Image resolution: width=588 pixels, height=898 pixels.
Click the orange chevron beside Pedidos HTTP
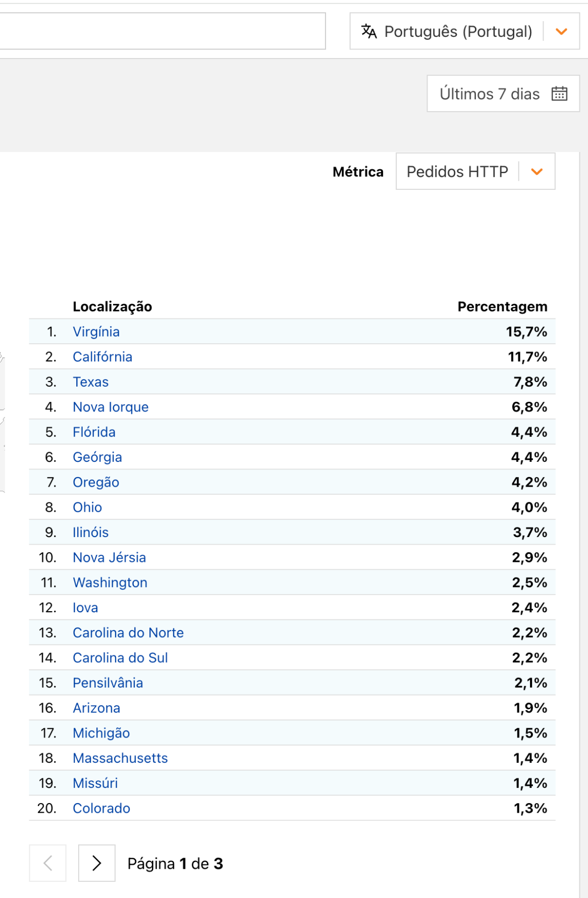pos(537,172)
